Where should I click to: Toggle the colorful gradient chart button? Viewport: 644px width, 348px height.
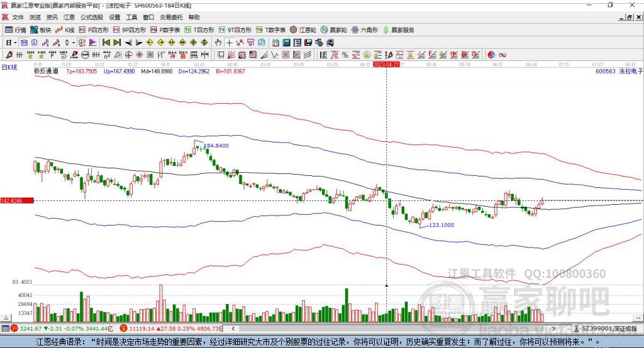pyautogui.click(x=93, y=43)
